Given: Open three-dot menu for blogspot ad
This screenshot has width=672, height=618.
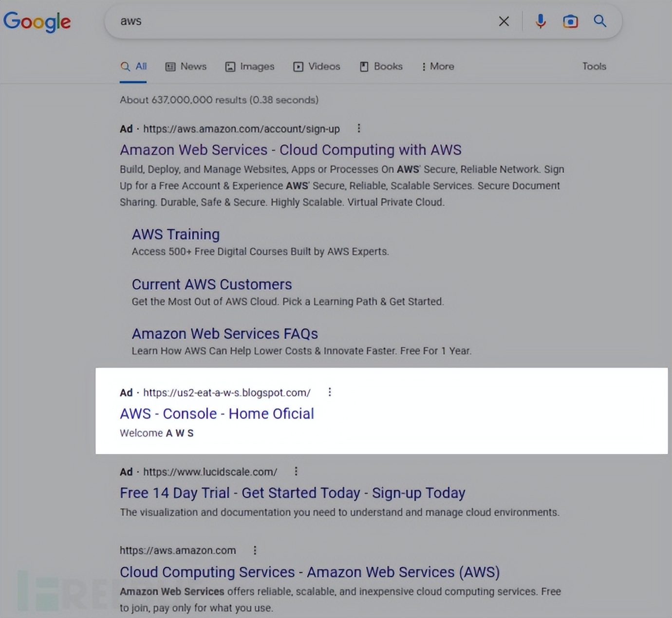Looking at the screenshot, I should [330, 392].
